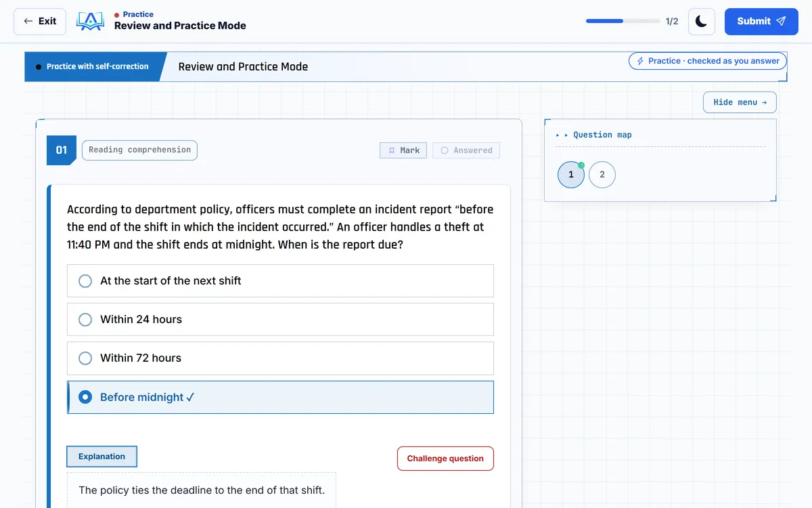Click the progress bar in header

[x=623, y=22]
